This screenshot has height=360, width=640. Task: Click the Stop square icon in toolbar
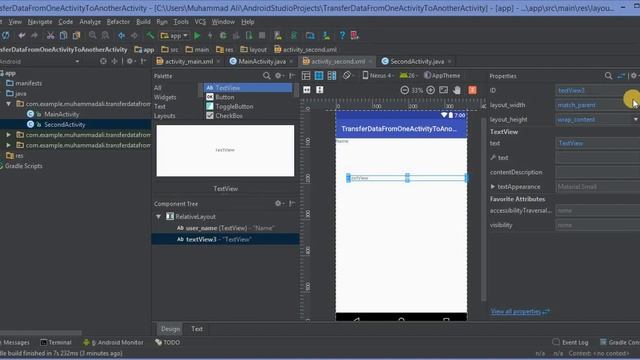262,36
